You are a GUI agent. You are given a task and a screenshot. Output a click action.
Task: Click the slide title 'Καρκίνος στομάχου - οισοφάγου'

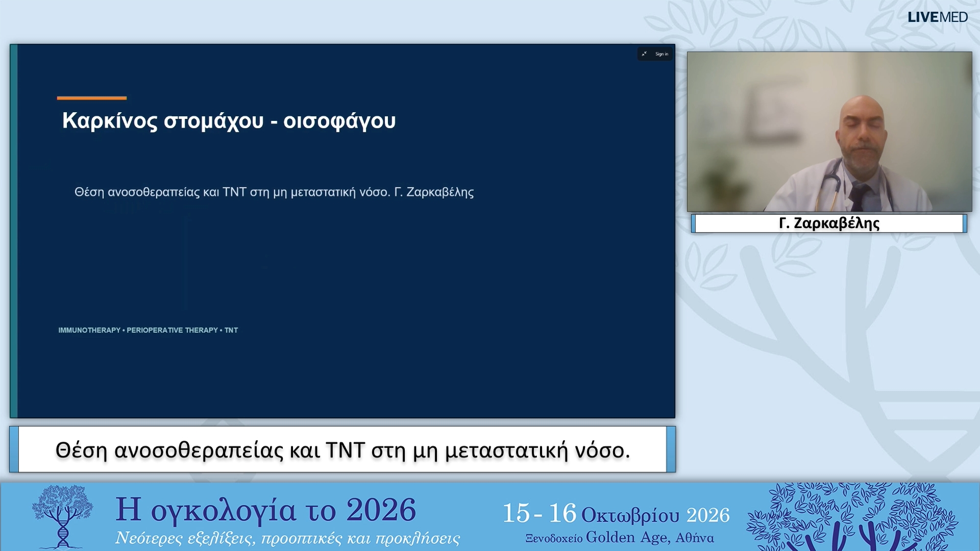click(229, 121)
